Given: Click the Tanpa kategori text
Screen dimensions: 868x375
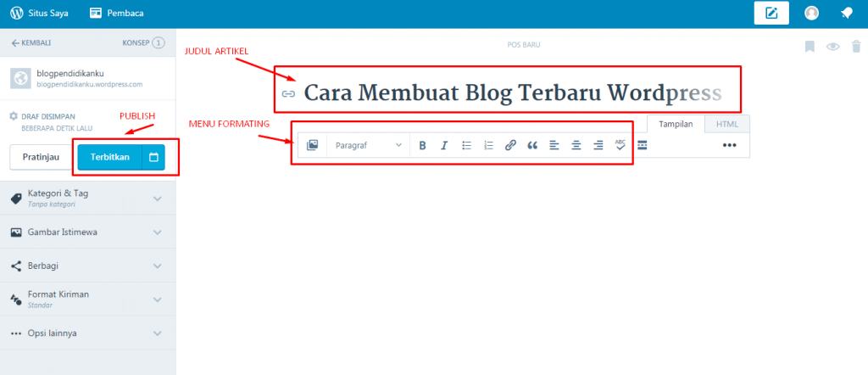Looking at the screenshot, I should [x=52, y=204].
